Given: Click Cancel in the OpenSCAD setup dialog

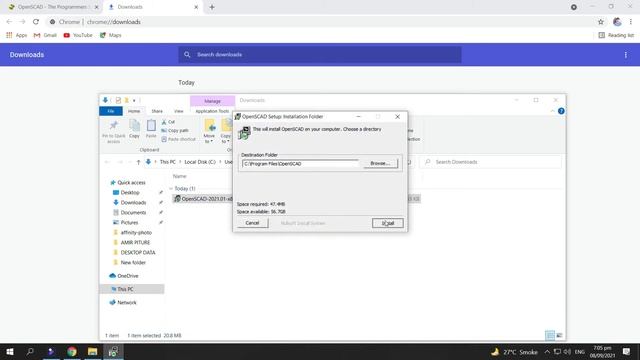Looking at the screenshot, I should click(252, 223).
